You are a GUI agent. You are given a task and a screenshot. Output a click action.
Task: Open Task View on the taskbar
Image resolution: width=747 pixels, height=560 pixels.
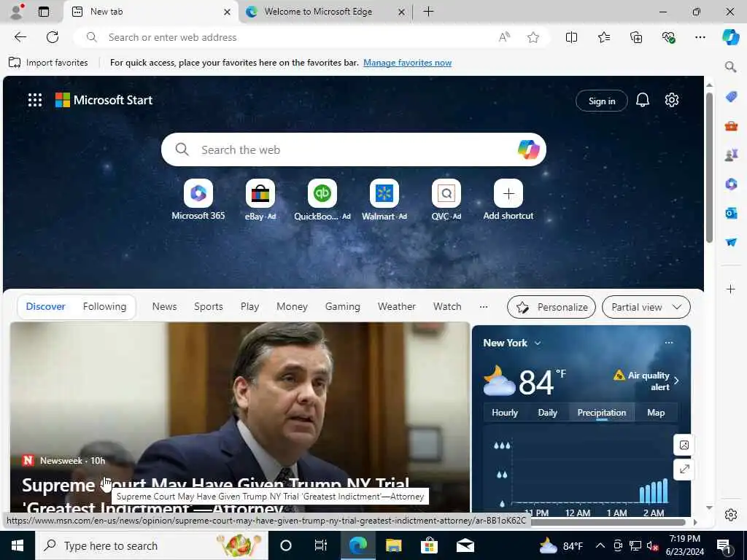click(x=321, y=545)
